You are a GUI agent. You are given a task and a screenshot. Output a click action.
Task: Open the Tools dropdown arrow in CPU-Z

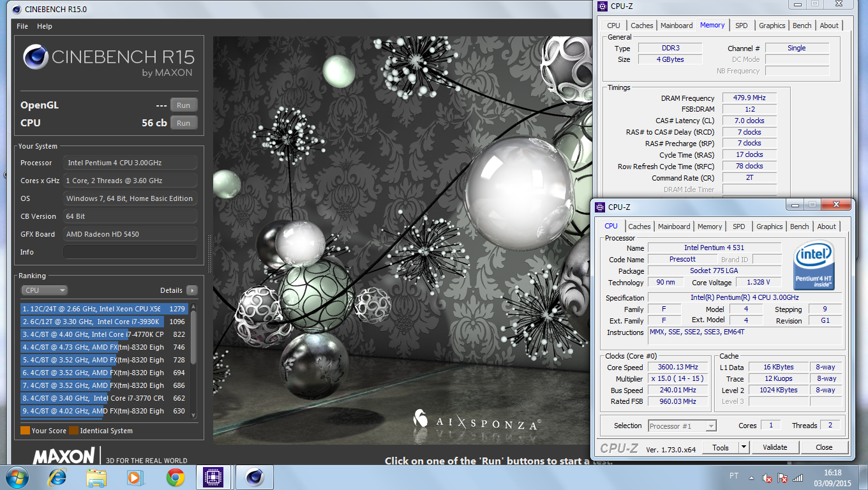click(x=744, y=447)
